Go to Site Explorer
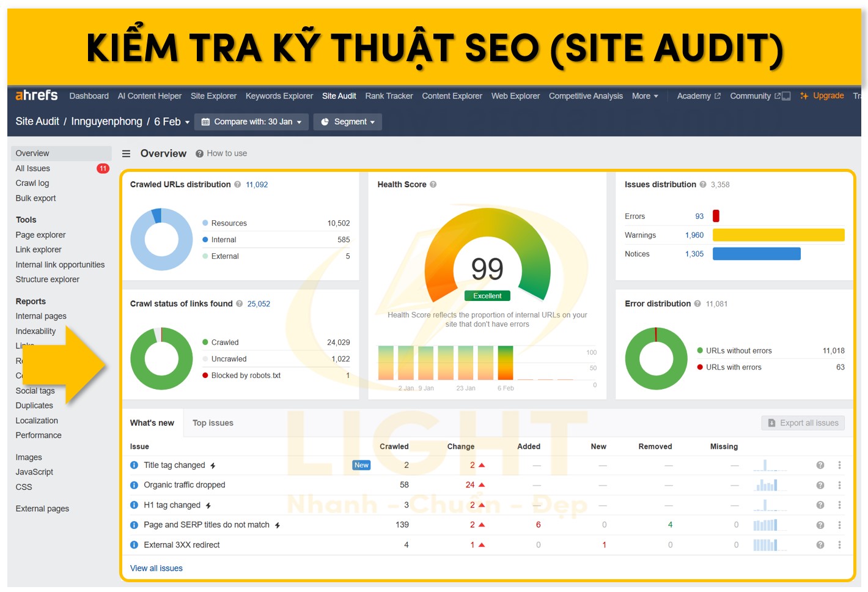Viewport: 868px width, 592px height. (x=213, y=96)
